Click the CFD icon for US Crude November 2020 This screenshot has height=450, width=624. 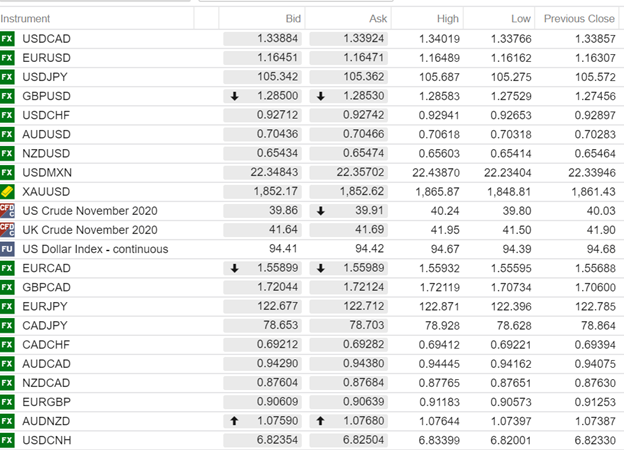pyautogui.click(x=8, y=211)
